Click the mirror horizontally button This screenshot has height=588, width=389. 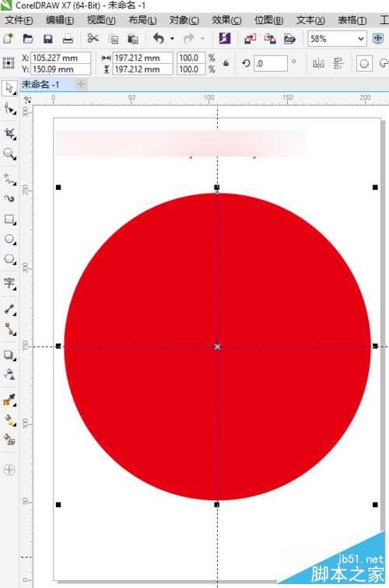318,63
